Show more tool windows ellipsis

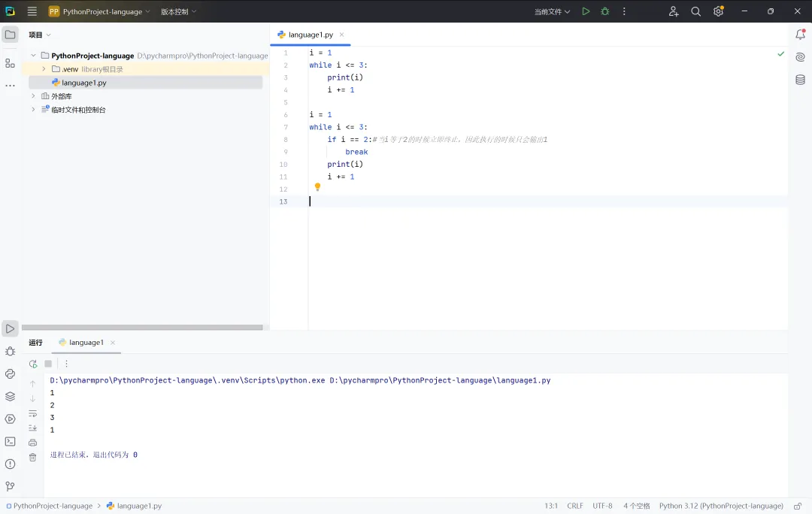coord(10,86)
